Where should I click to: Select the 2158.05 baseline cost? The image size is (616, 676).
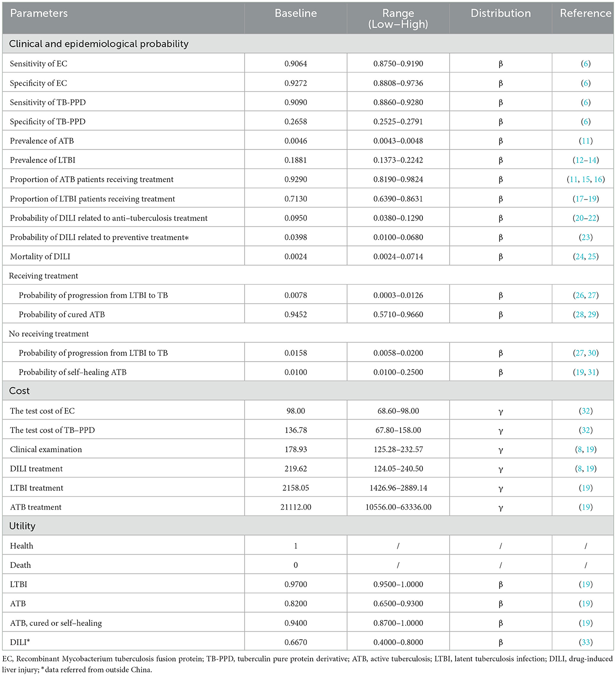296,488
